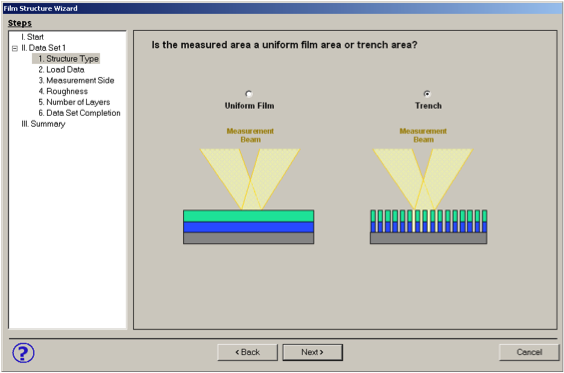Select the Data Set 1 step
This screenshot has width=564, height=373.
[44, 48]
